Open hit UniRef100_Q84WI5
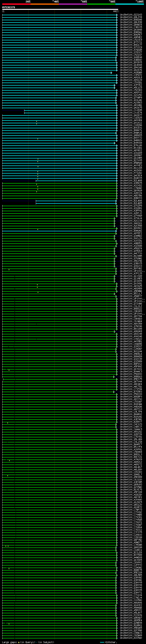 pyautogui.click(x=131, y=25)
